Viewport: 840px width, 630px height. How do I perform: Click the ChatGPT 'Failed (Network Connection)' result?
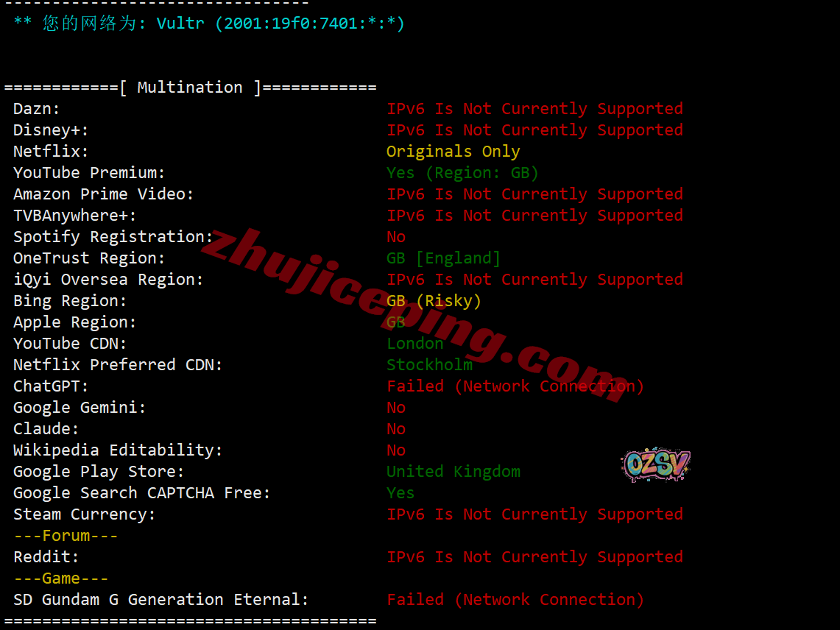pos(515,386)
